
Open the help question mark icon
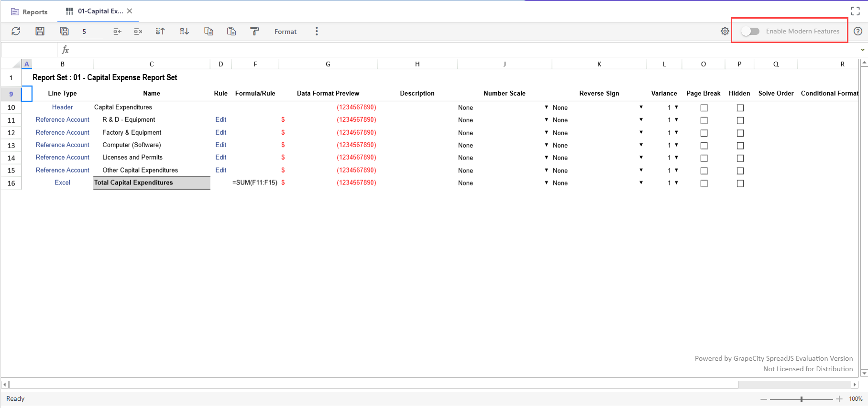click(858, 31)
